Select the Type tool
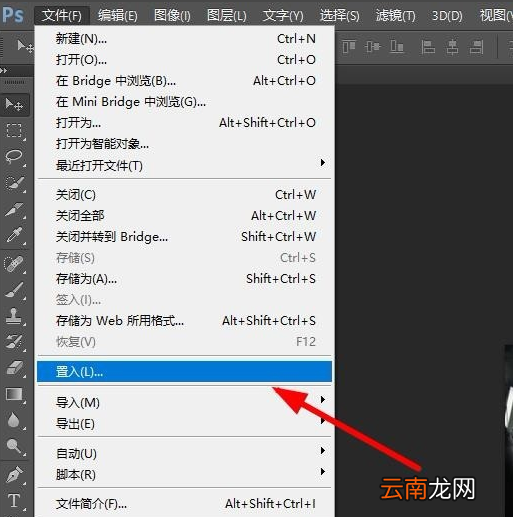The image size is (513, 517). (14, 501)
